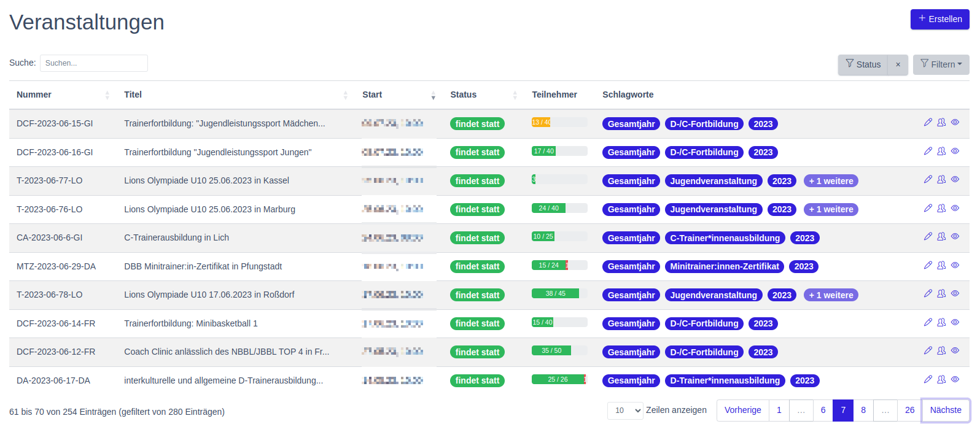This screenshot has width=980, height=432.
Task: Click eye icon on DCF-2023-06-15-GI row
Action: tap(955, 122)
